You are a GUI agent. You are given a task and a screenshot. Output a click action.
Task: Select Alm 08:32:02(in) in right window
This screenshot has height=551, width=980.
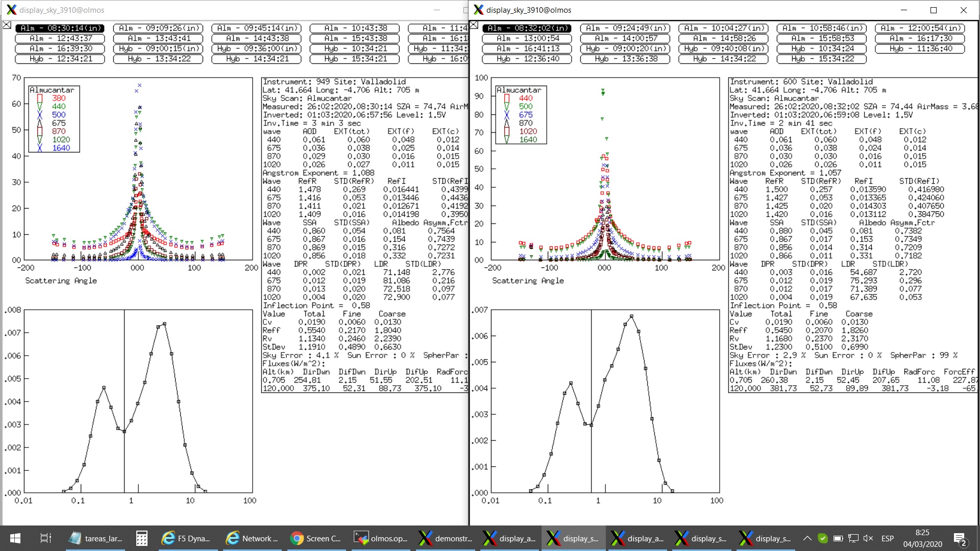(x=527, y=28)
